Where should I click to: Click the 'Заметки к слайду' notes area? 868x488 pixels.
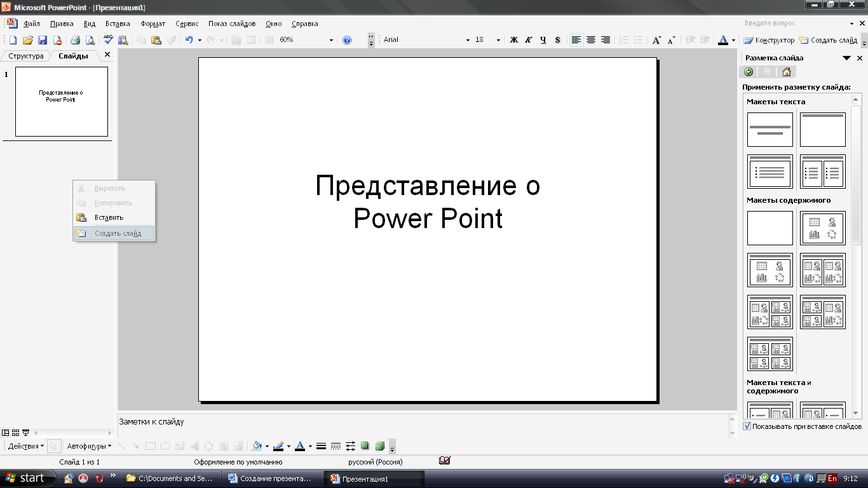pos(423,426)
